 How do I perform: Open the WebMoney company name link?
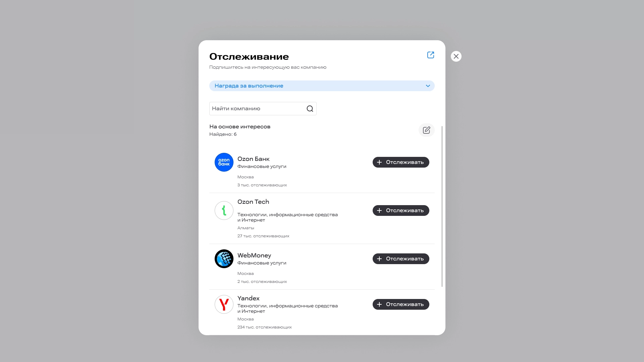[254, 255]
